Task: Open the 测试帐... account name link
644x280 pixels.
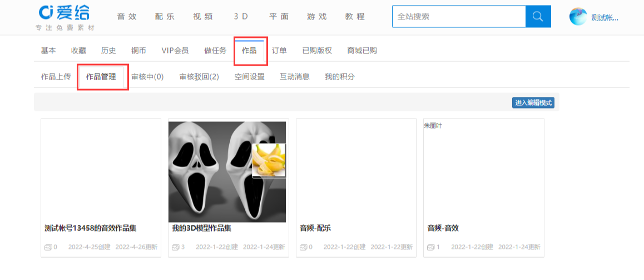Action: click(x=605, y=17)
